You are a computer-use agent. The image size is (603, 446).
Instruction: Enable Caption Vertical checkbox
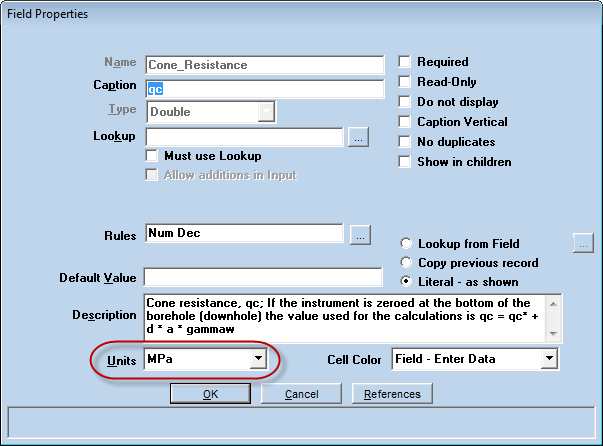405,122
